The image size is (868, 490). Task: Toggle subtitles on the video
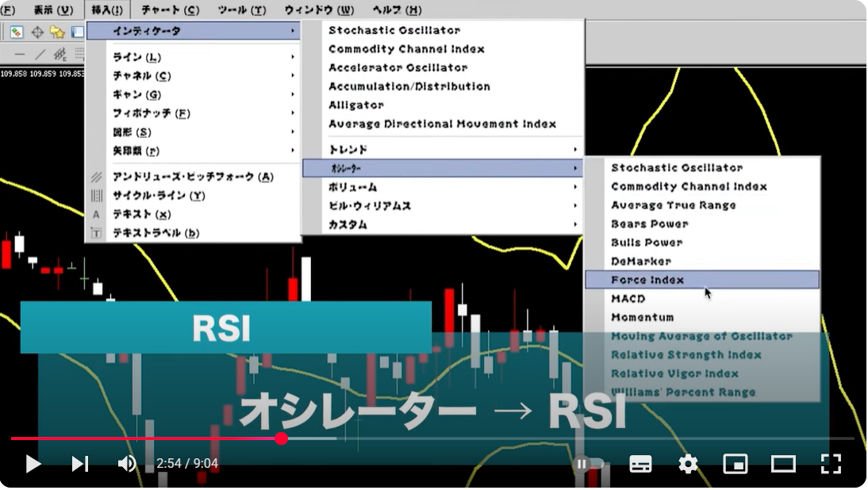(x=640, y=464)
